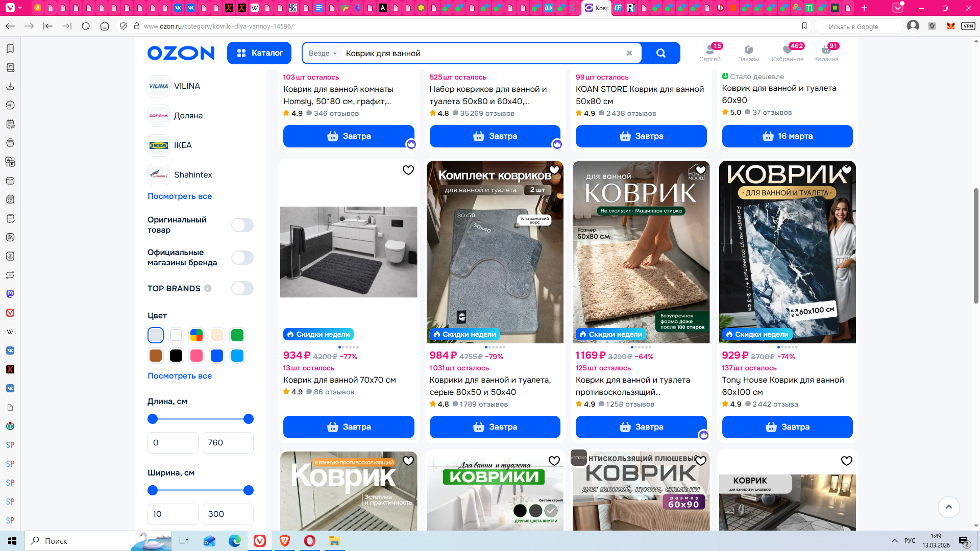This screenshot has width=980, height=551.
Task: Click the scroll-to-top arrow button
Action: 948,507
